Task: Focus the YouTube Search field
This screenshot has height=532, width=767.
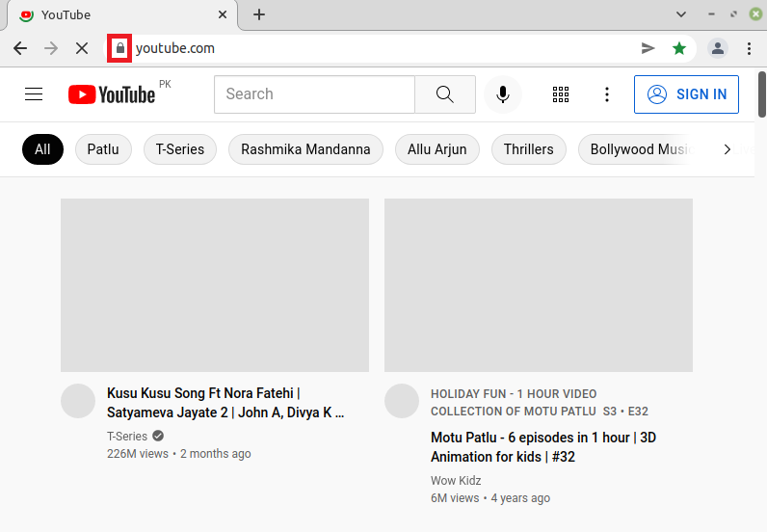Action: [314, 94]
